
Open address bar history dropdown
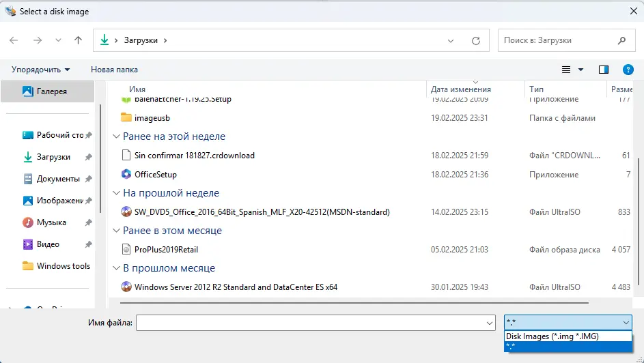pos(451,41)
